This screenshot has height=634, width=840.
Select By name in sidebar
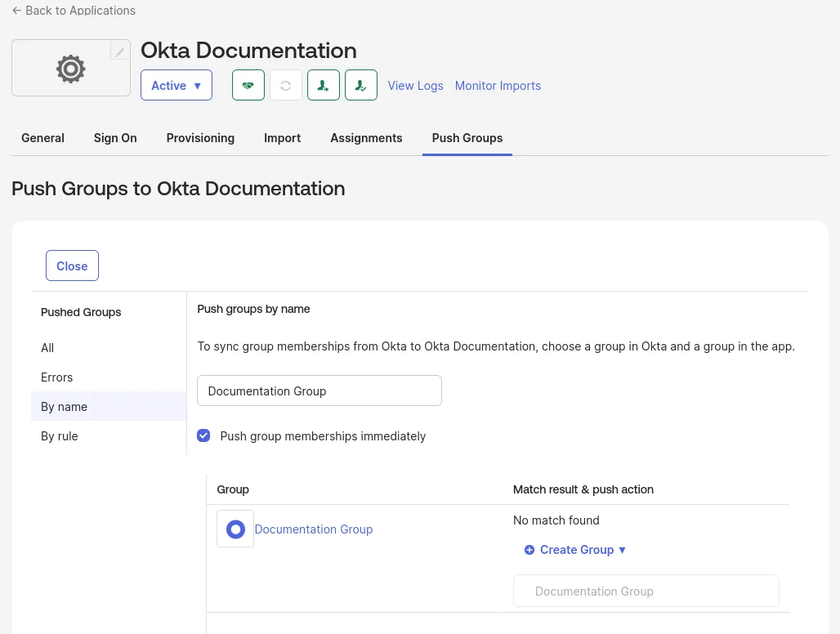[x=109, y=406]
